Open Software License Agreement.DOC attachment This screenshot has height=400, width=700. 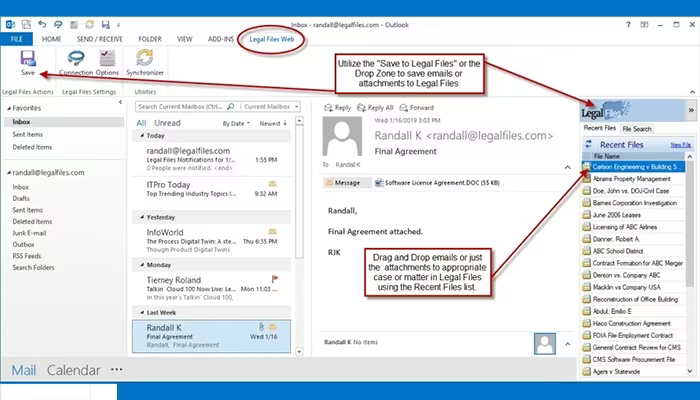[x=437, y=183]
